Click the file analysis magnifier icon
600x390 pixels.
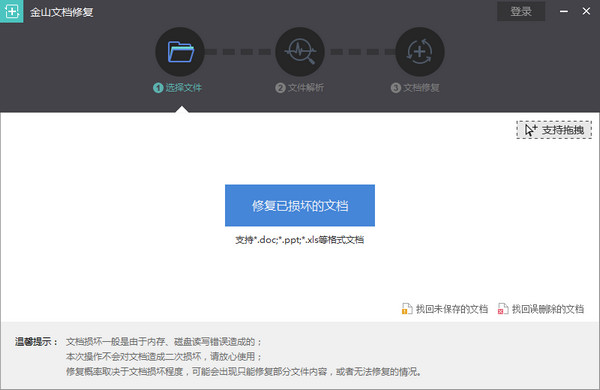[300, 52]
